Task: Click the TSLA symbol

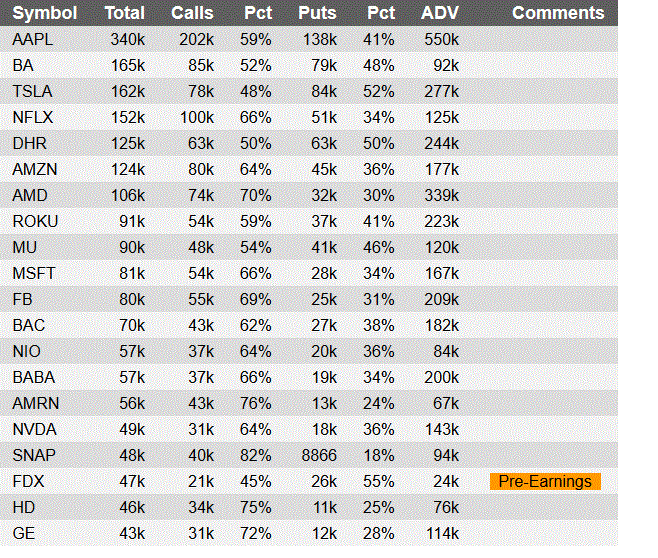Action: [x=32, y=91]
